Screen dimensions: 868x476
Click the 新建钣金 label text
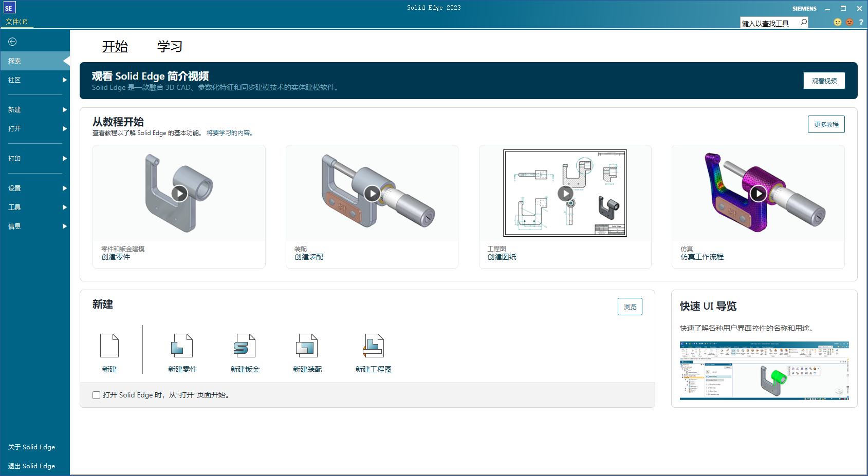pos(245,369)
